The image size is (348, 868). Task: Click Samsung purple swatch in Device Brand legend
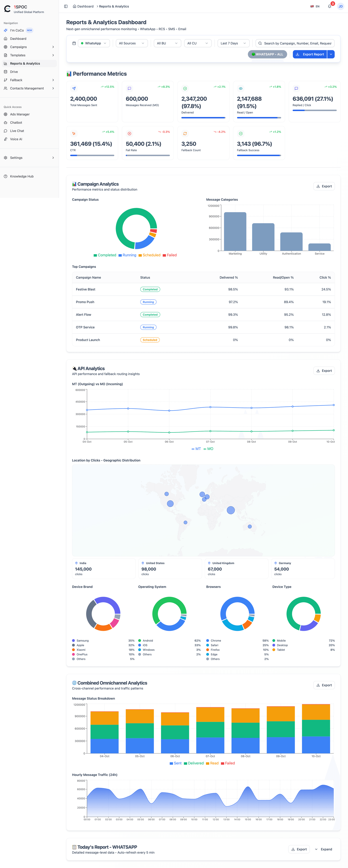click(x=74, y=641)
